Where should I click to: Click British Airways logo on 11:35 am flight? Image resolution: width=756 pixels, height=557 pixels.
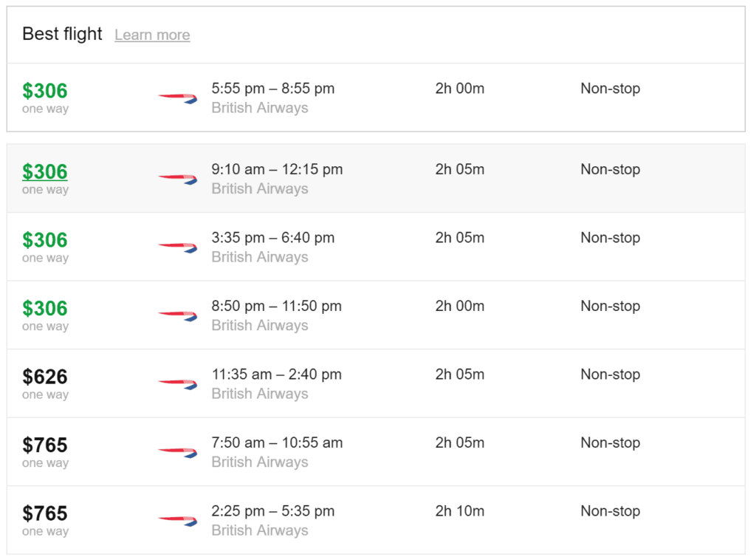click(x=177, y=384)
